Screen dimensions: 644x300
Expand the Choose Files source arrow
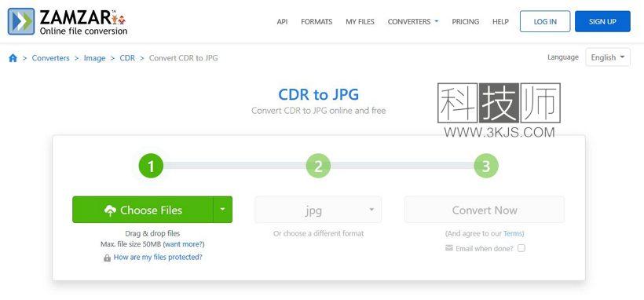(x=222, y=210)
